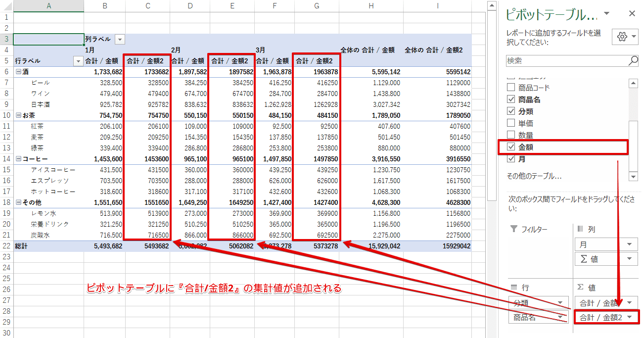Select cell value 5,595,142 in the 酒 row
This screenshot has width=644, height=338.
tap(371, 72)
